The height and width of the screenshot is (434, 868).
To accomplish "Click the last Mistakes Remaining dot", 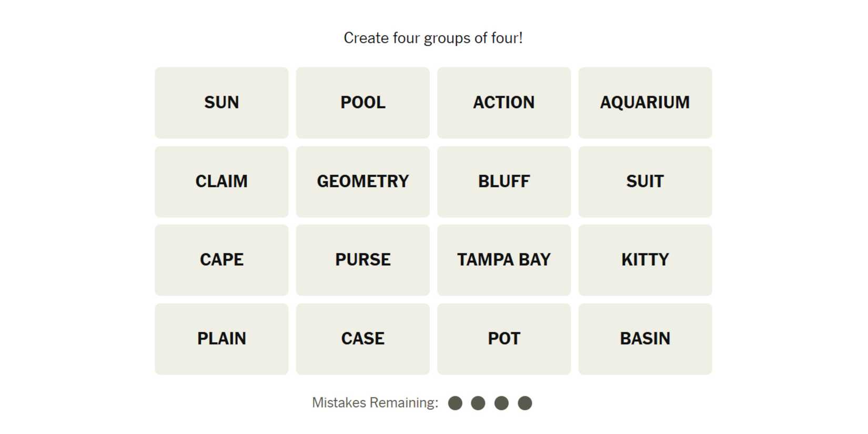I will 524,403.
